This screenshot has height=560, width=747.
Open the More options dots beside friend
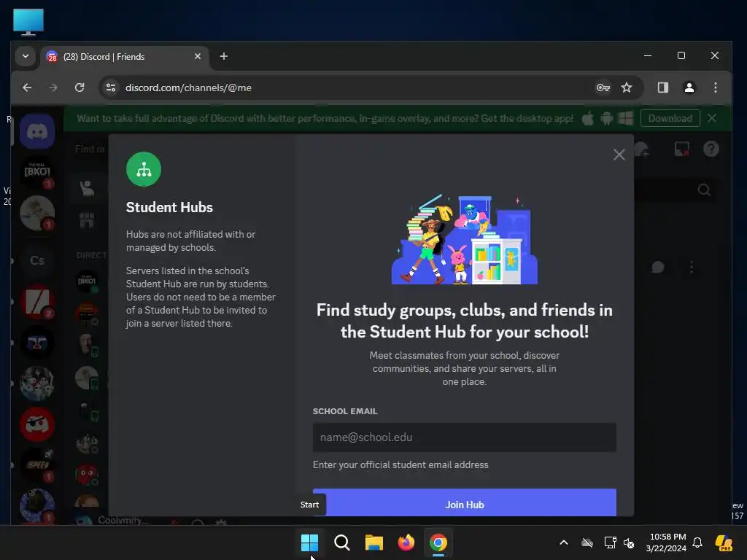coord(692,267)
